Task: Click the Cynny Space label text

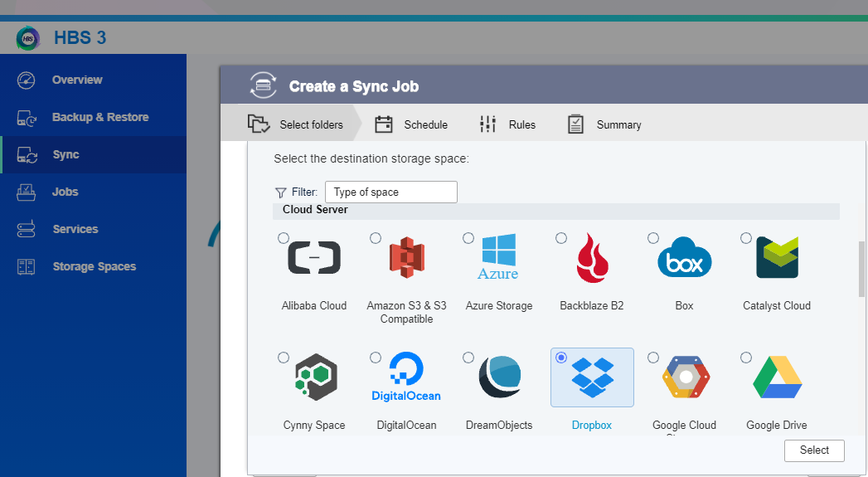Action: (x=314, y=426)
